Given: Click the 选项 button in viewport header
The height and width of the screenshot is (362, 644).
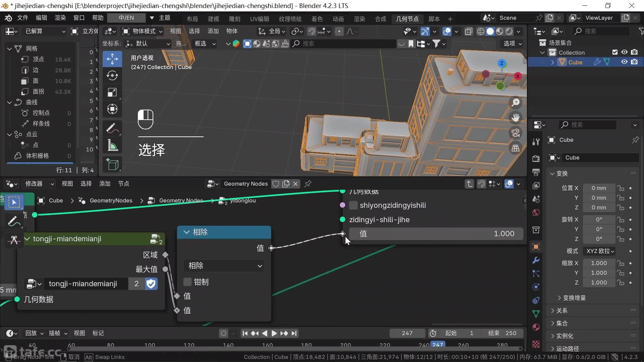Looking at the screenshot, I should click(512, 44).
